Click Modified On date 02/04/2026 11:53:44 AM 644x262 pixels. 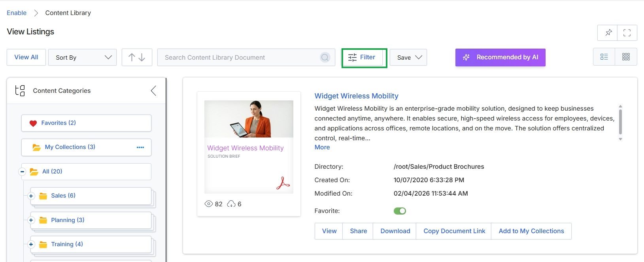431,194
